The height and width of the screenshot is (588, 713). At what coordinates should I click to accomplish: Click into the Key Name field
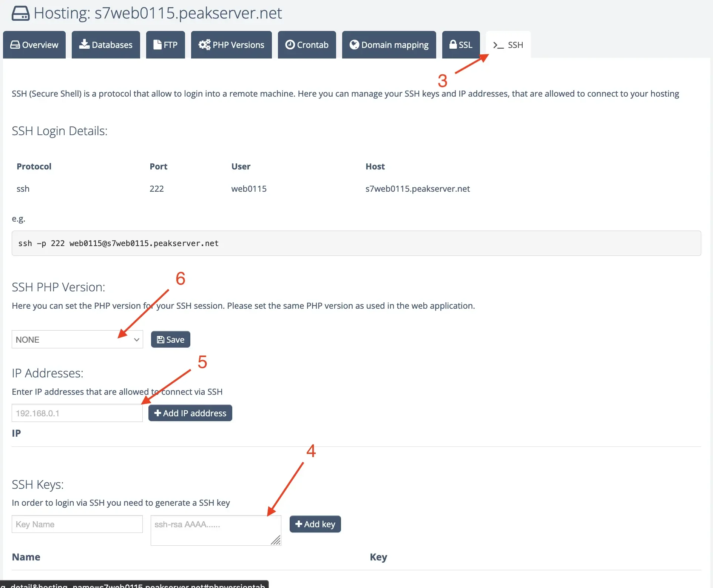pyautogui.click(x=77, y=524)
